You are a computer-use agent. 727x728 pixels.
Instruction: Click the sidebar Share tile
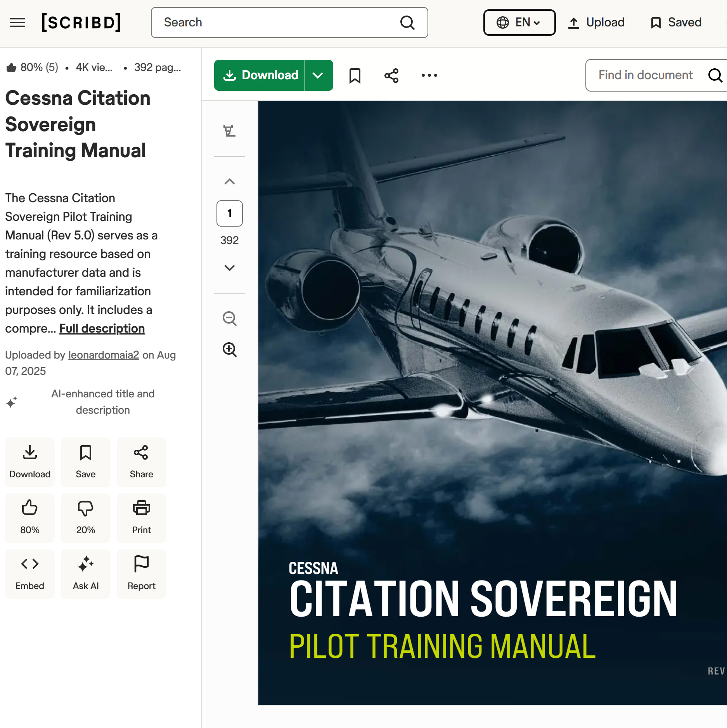pos(142,462)
